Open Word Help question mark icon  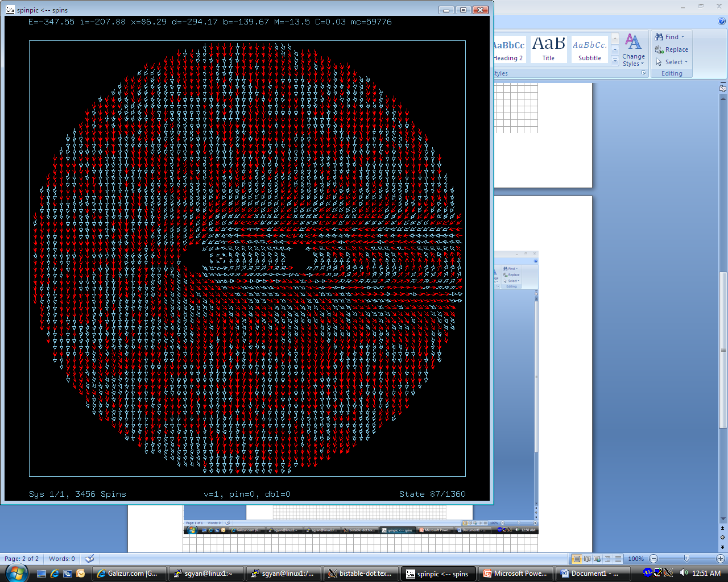(722, 21)
